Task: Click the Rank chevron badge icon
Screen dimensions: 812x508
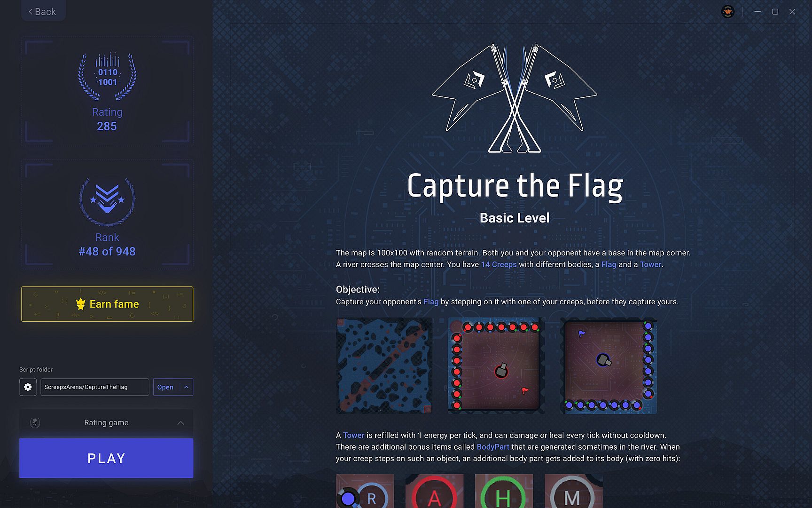Action: (107, 202)
